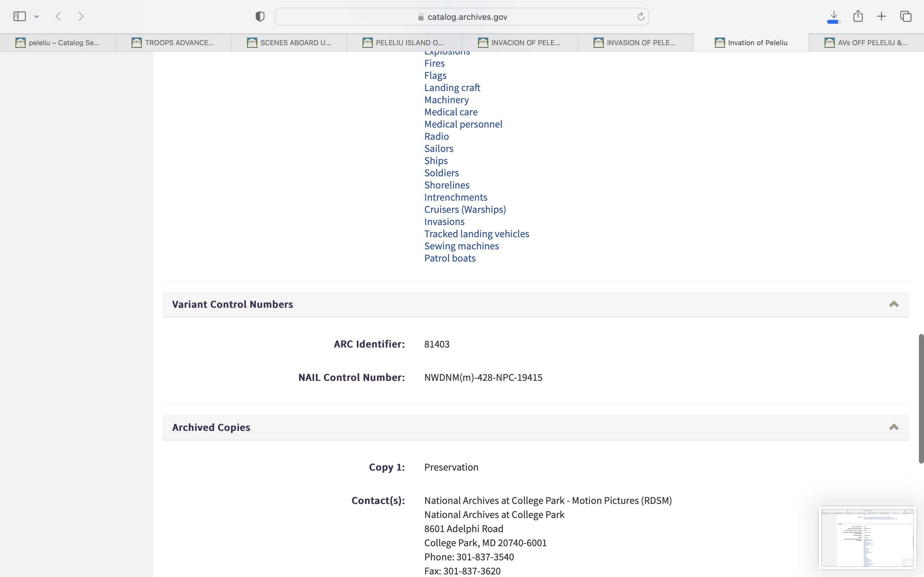Image resolution: width=924 pixels, height=577 pixels.
Task: Open the privacy report shield icon
Action: [260, 16]
